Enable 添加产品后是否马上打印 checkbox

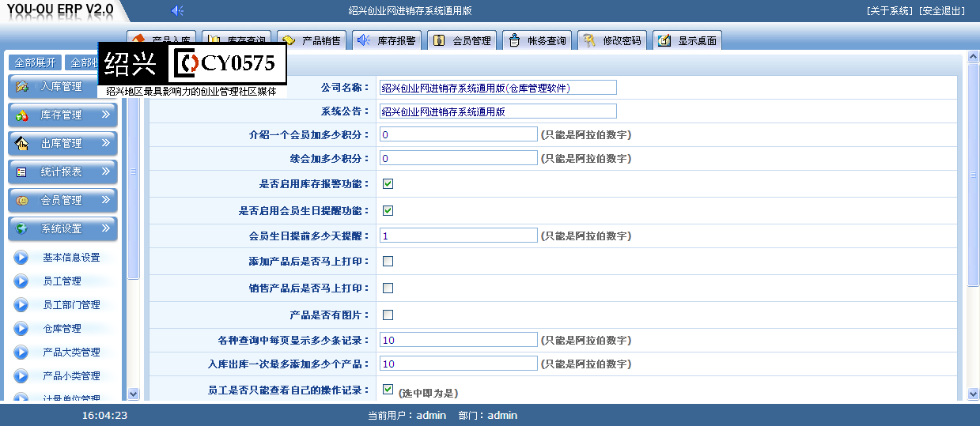point(388,261)
